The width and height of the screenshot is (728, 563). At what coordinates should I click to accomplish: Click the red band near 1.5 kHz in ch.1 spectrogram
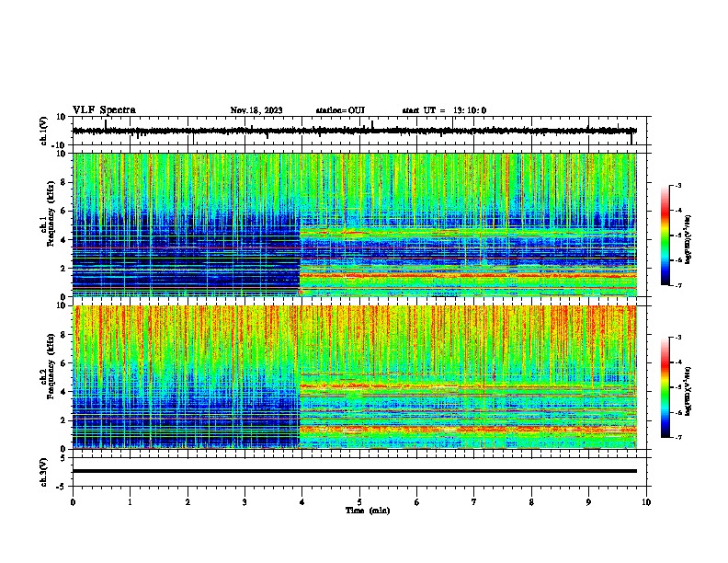(468, 275)
